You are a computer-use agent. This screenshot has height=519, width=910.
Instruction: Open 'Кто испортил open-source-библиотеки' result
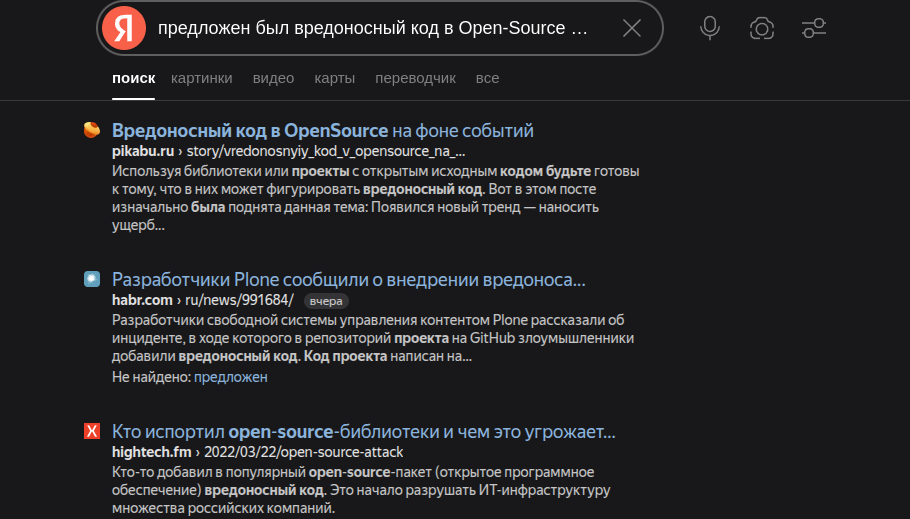363,432
